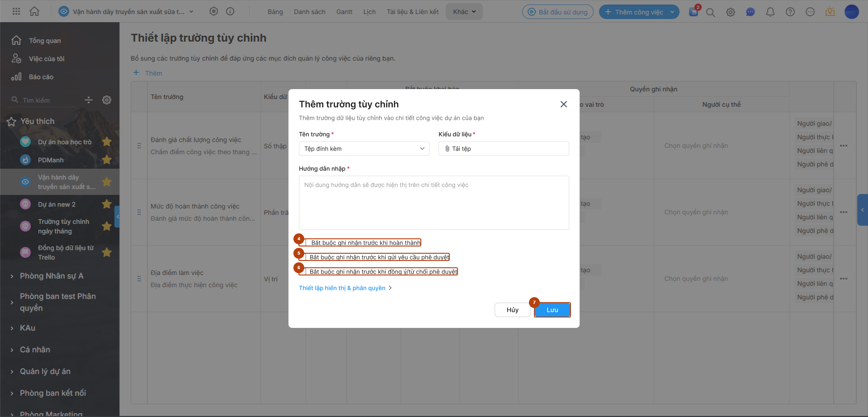Close the Thêm trường tùy chỉnh dialog
Image resolution: width=868 pixels, height=417 pixels.
coord(564,104)
